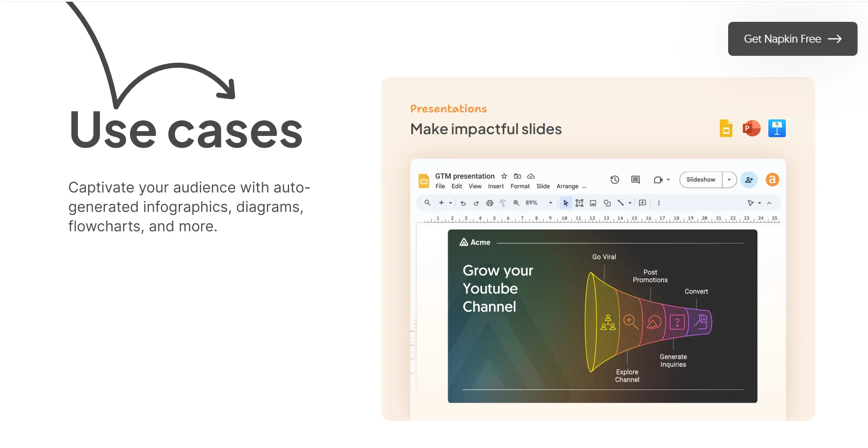The height and width of the screenshot is (448, 868).
Task: Click the share people icon
Action: click(x=749, y=180)
